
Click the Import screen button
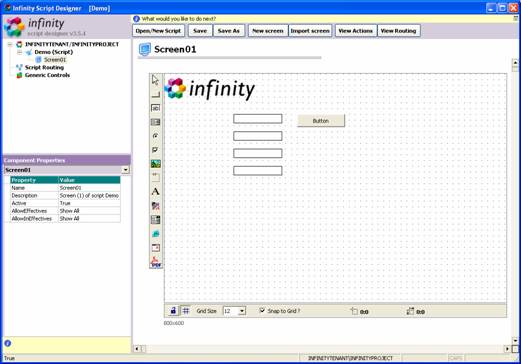tap(310, 31)
